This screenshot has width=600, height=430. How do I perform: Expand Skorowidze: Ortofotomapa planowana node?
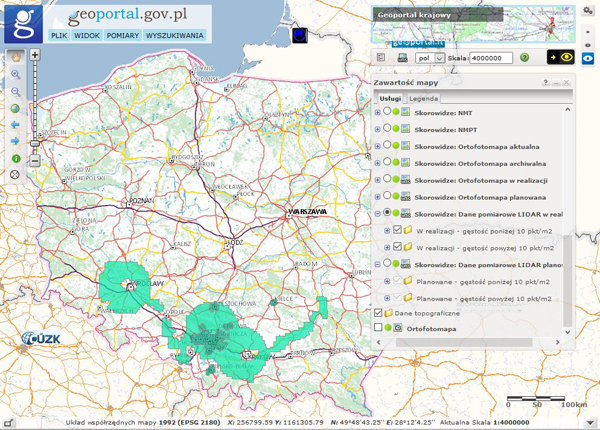pos(377,197)
